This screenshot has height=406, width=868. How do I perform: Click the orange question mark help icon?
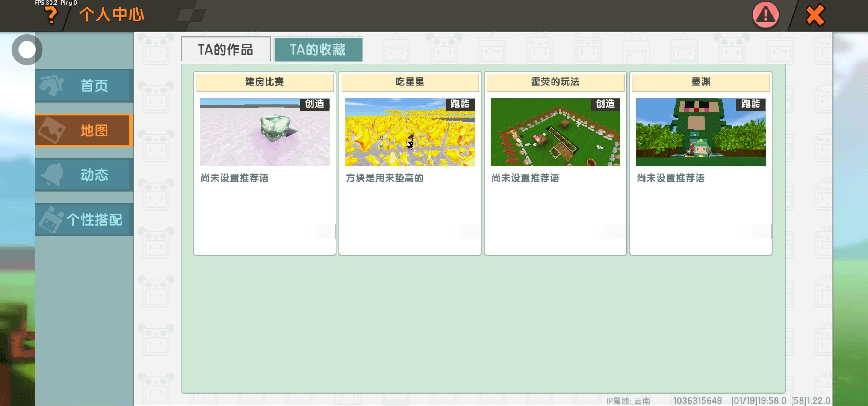click(x=51, y=16)
